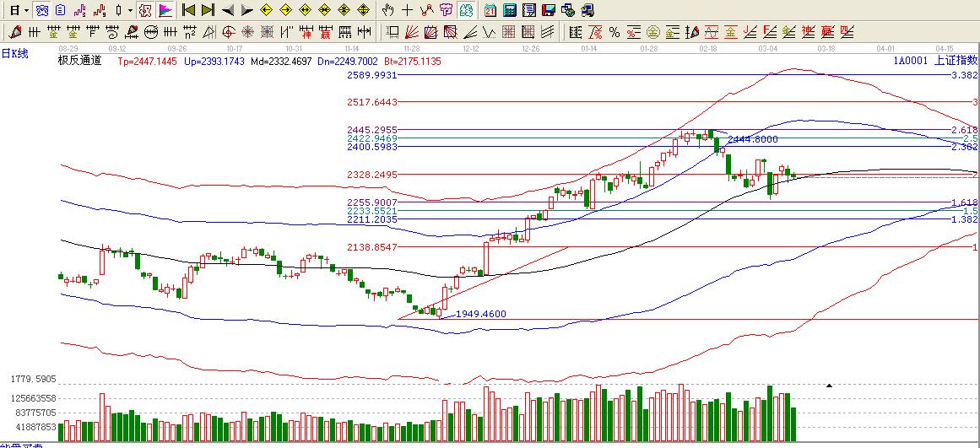This screenshot has width=980, height=448.
Task: Activate the crosshair cursor tool
Action: [407, 10]
